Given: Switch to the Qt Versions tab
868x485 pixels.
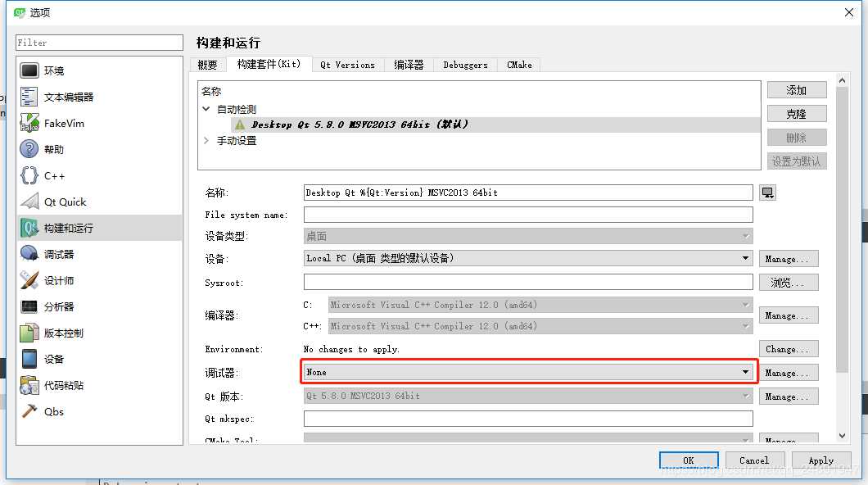Looking at the screenshot, I should click(x=348, y=65).
